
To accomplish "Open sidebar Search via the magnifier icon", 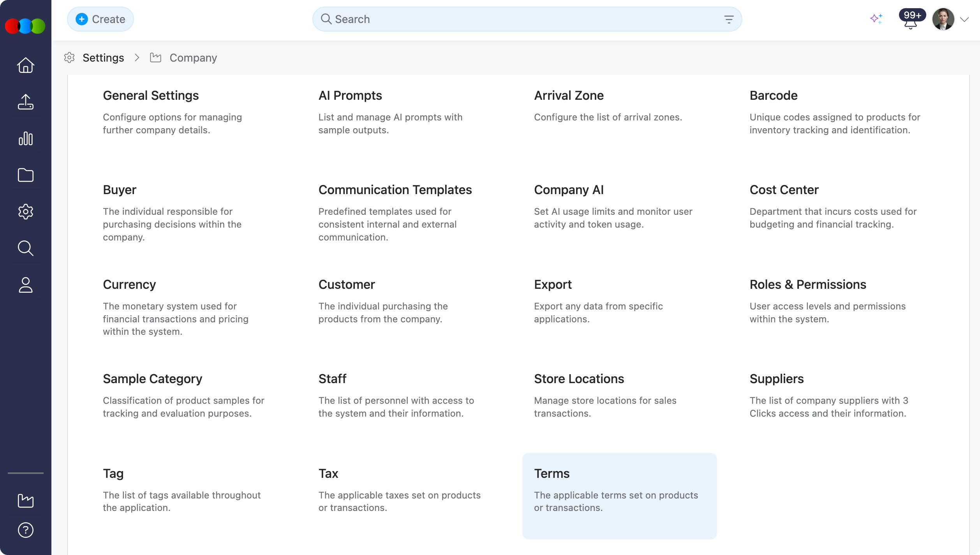I will coord(25,248).
